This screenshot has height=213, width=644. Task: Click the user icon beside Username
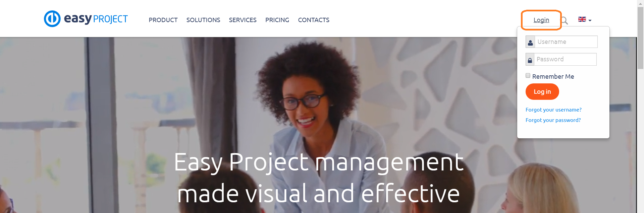[530, 42]
